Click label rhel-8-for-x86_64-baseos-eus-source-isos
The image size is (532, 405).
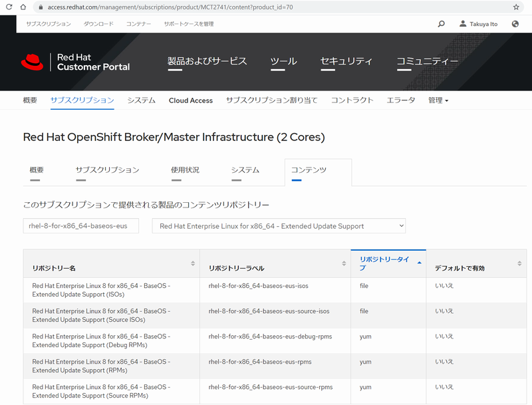point(269,311)
